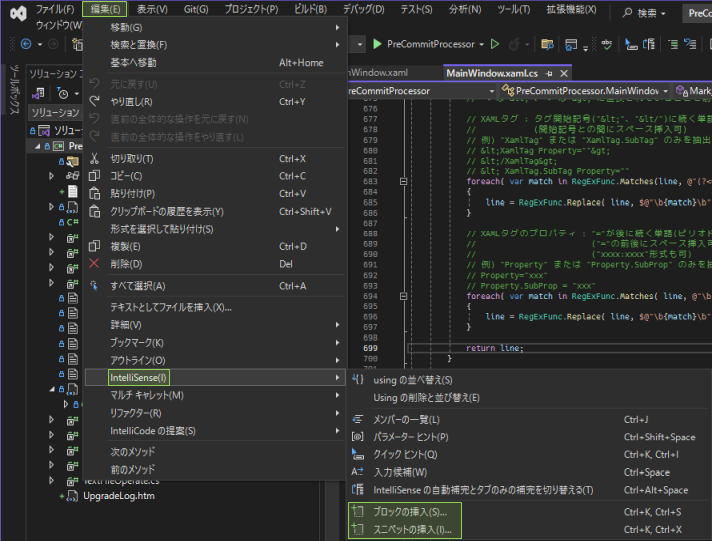Select クリップボードの履歴を表示(Y) item
The image size is (712, 541).
coord(215,212)
